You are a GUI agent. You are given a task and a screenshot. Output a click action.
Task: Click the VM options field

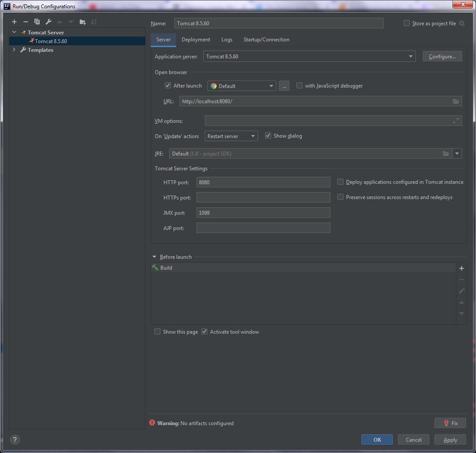point(333,121)
